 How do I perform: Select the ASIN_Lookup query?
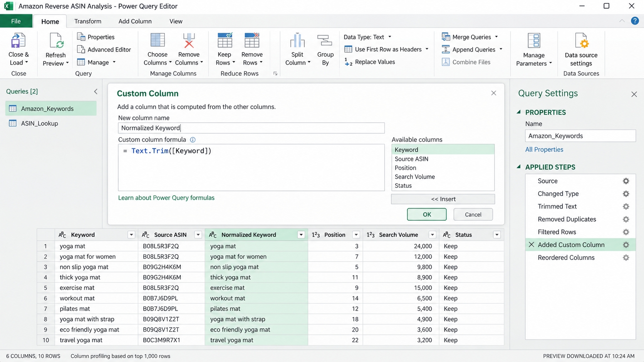point(51,123)
